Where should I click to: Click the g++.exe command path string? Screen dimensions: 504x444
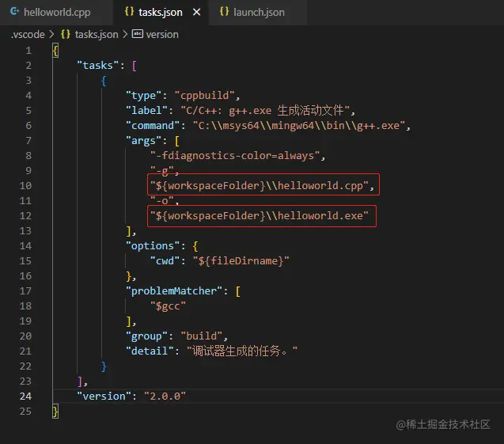point(298,125)
